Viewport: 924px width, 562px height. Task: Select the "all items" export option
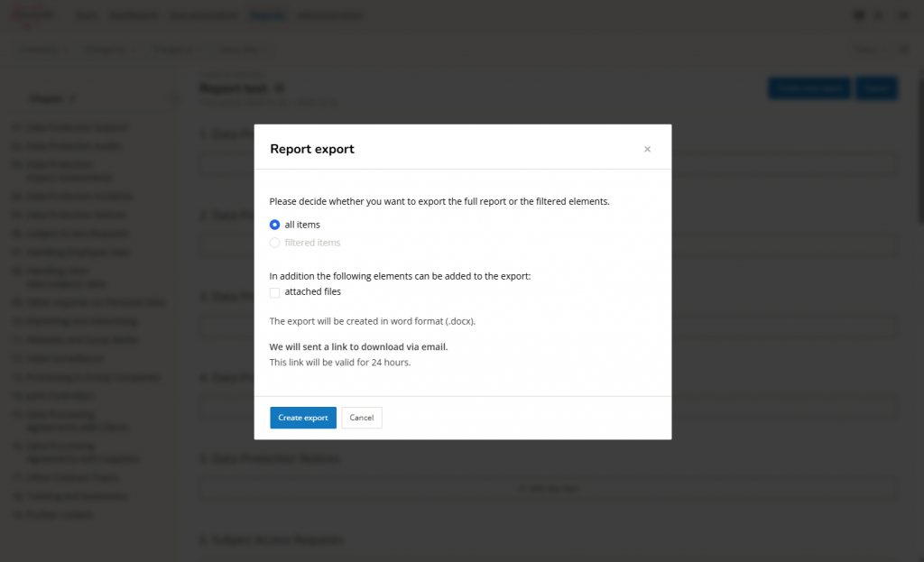point(274,225)
